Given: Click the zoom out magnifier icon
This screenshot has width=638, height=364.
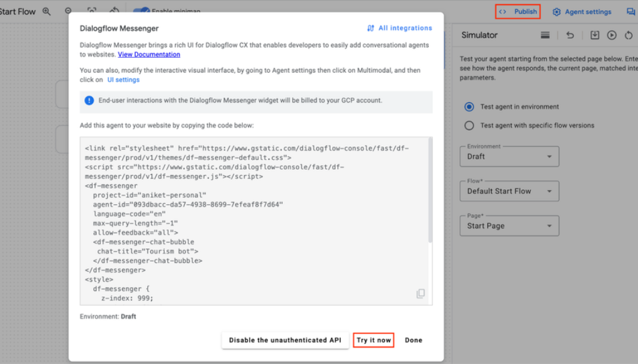Looking at the screenshot, I should 69,11.
